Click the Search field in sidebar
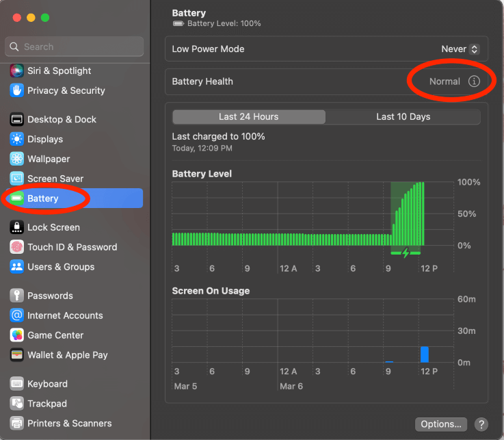Viewport: 504px width, 440px height. pos(75,47)
